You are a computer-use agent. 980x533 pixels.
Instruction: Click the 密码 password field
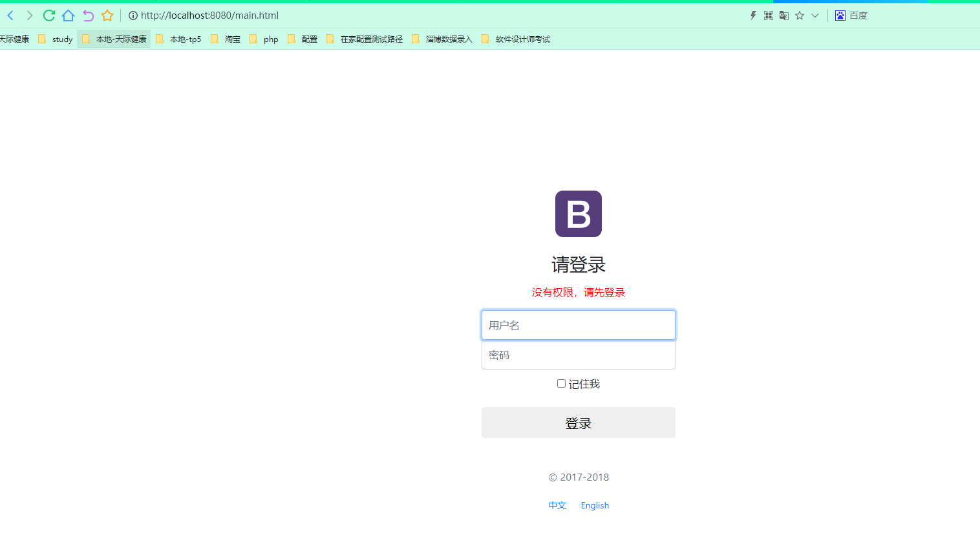[578, 355]
